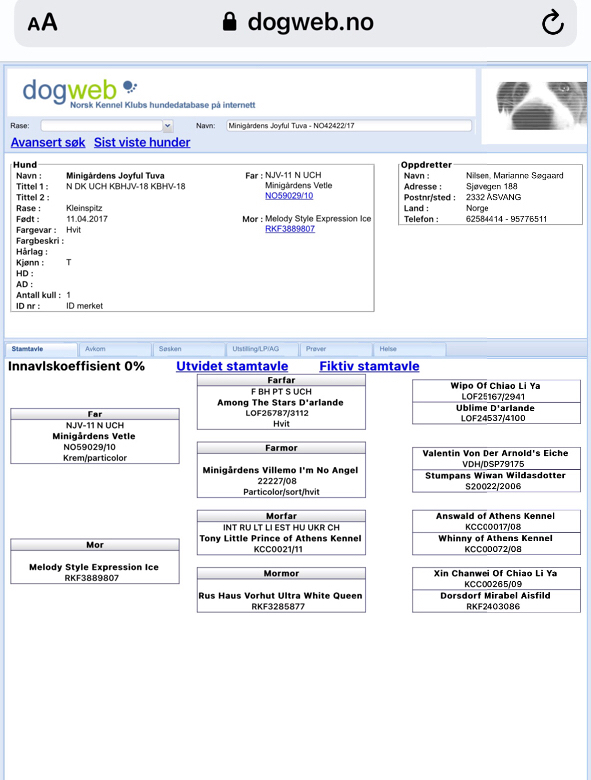Tap the lock icon in address bar
Viewport: 591px width, 780px height.
[x=229, y=22]
